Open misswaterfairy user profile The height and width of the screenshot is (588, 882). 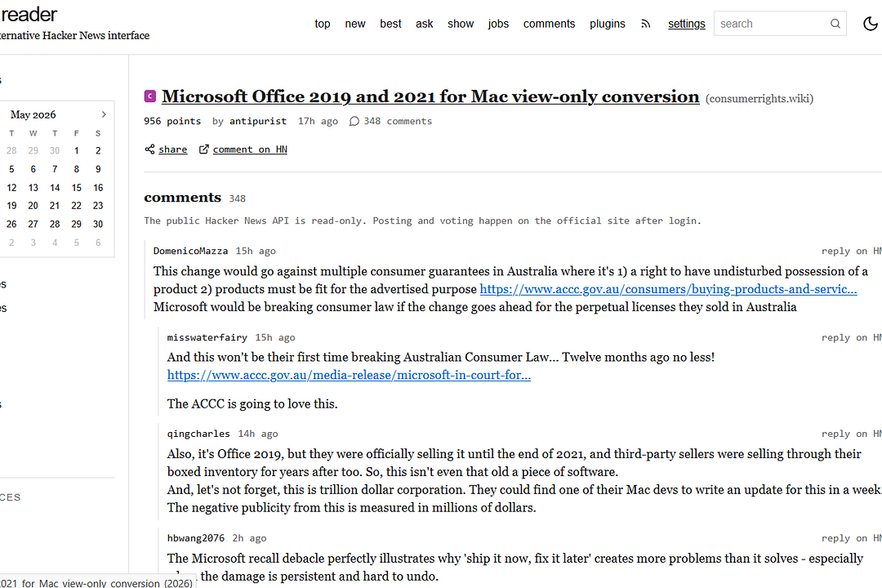207,337
